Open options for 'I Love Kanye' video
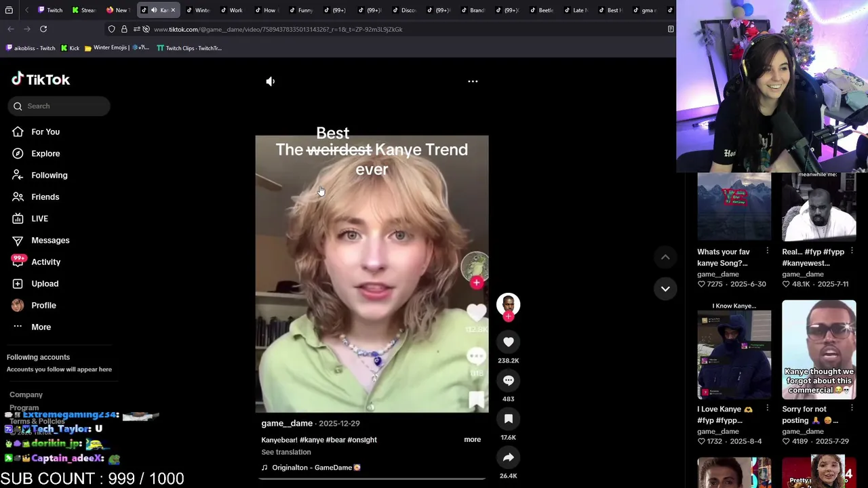The height and width of the screenshot is (488, 868). click(767, 409)
